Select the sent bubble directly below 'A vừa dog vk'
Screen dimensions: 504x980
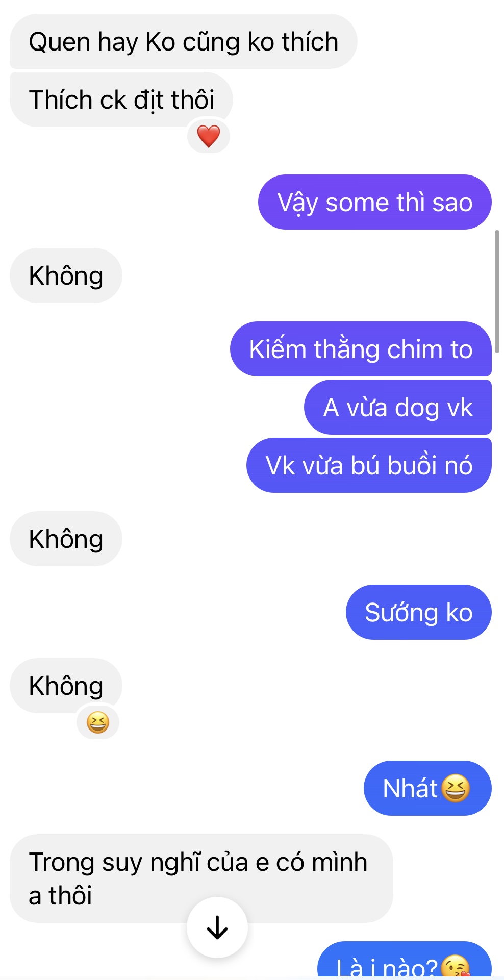click(369, 465)
